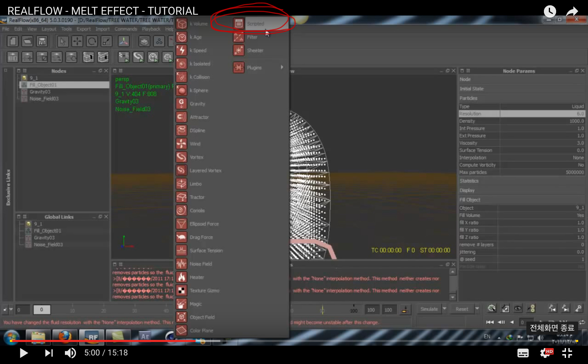Click the New project icon in the toolbar
The height and width of the screenshot is (364, 588).
(x=13, y=41)
